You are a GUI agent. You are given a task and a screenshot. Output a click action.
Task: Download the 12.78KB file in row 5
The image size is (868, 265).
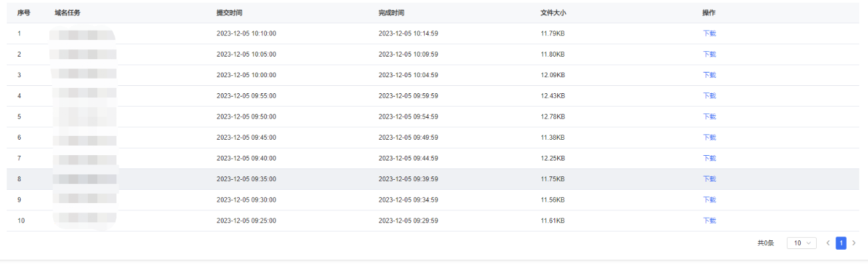tap(709, 116)
